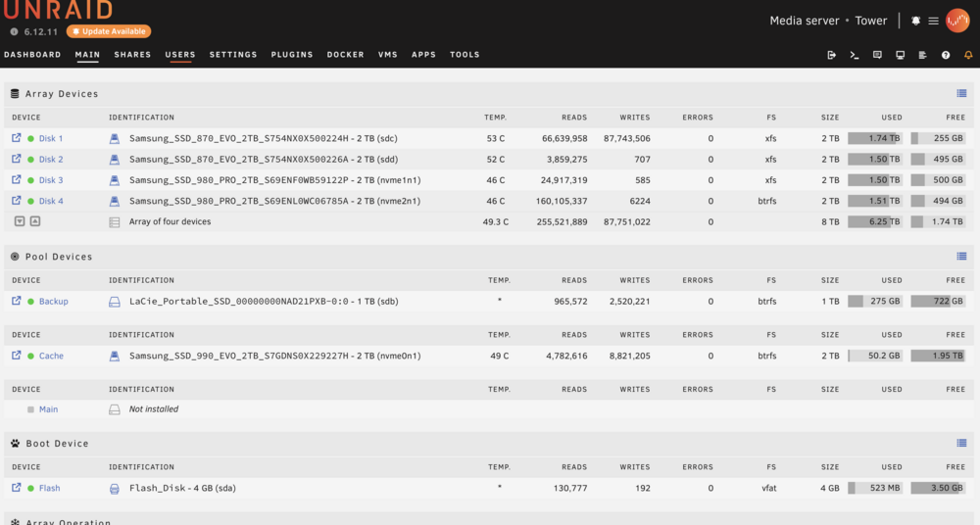Click the collapse-down arrow in array totals row
The image size is (980, 525).
coord(20,221)
